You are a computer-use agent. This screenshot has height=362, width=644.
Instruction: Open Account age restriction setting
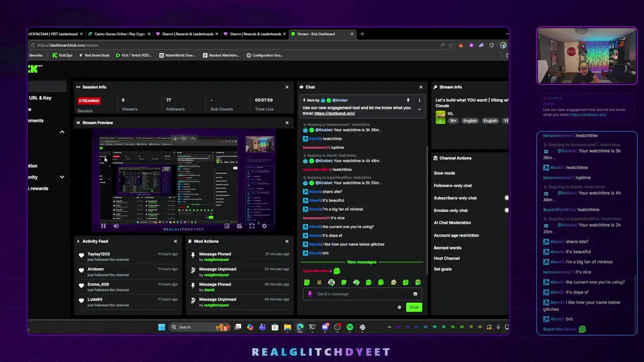tap(456, 235)
